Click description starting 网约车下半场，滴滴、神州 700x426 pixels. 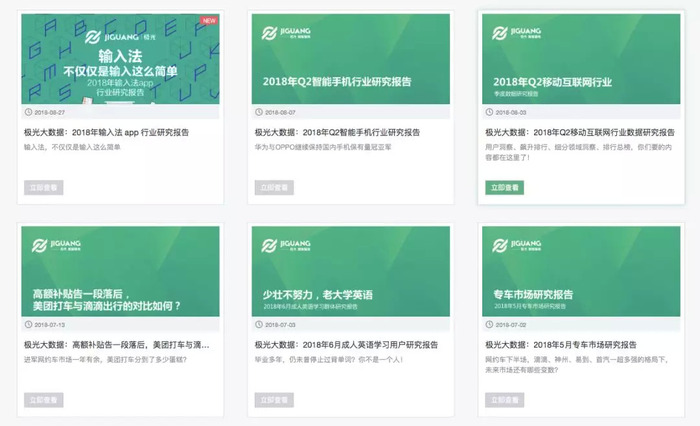577,365
